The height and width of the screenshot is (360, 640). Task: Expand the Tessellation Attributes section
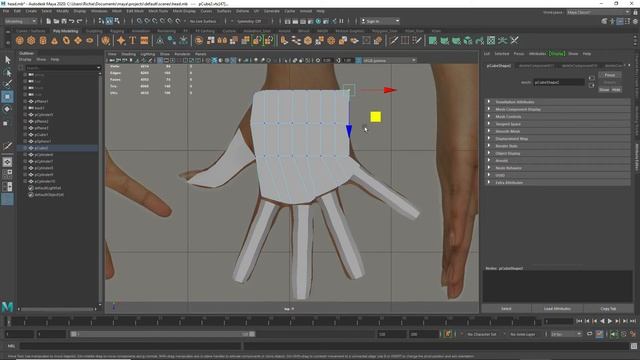point(558,102)
